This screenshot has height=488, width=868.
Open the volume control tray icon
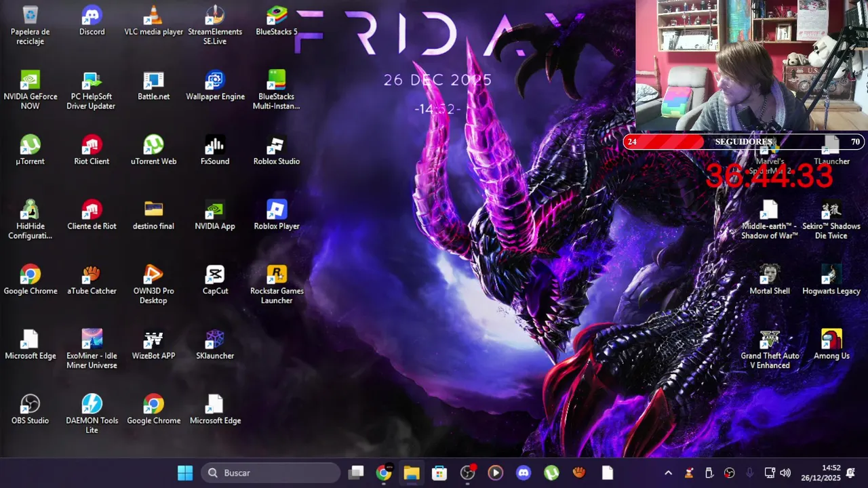coord(785,473)
